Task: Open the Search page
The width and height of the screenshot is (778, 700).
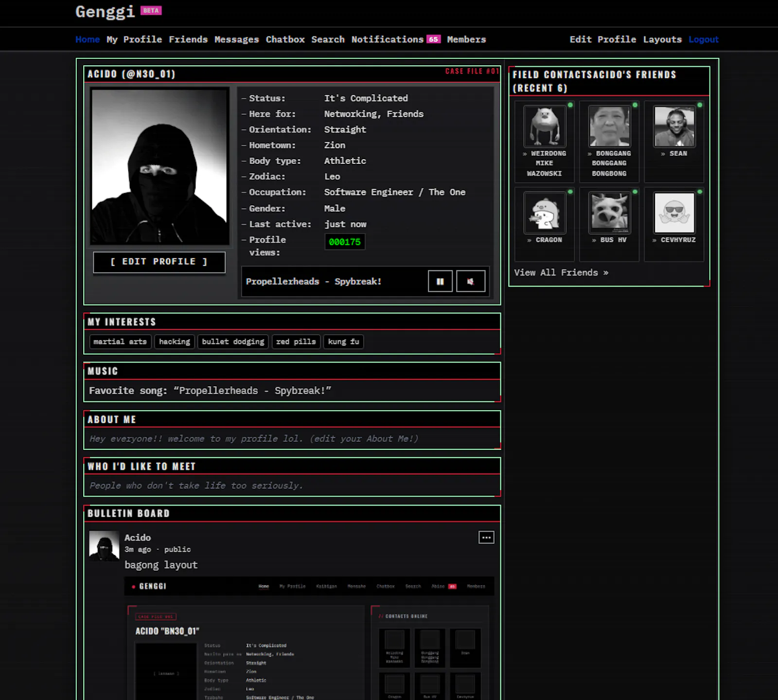Action: click(x=328, y=39)
